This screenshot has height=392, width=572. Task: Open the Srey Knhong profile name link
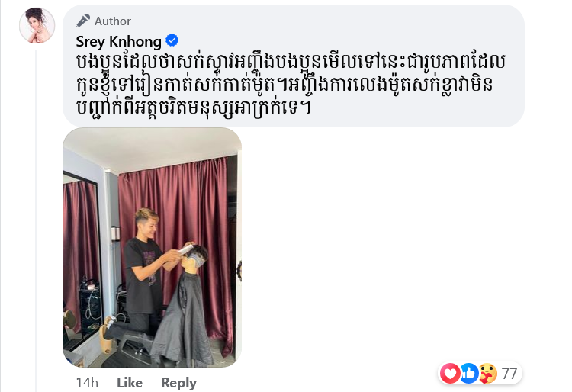click(118, 41)
